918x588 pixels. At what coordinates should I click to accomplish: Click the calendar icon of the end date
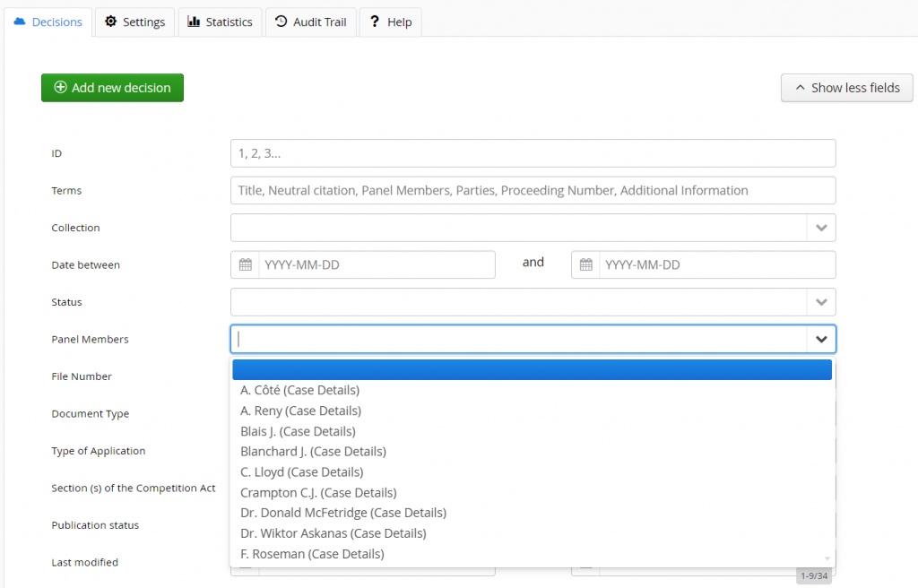pos(585,265)
